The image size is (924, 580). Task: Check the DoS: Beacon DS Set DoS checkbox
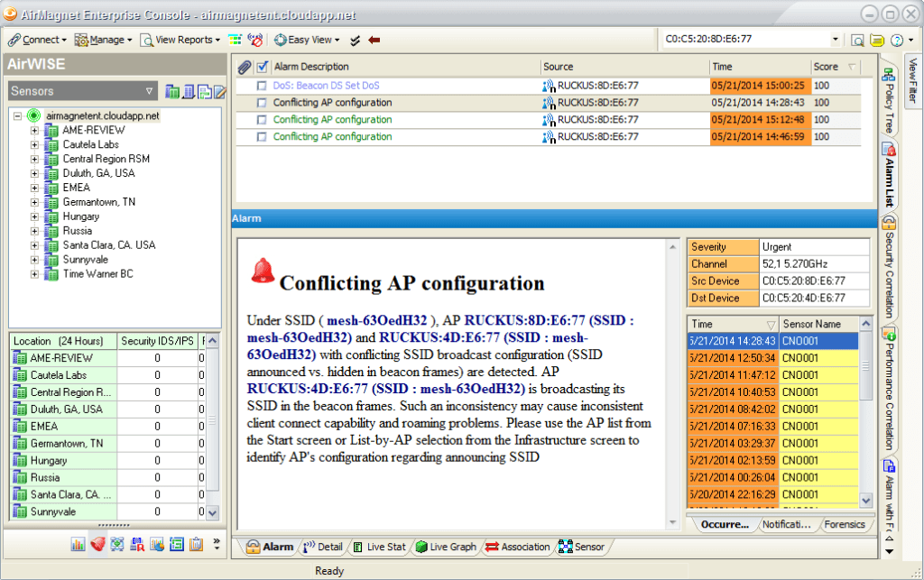(262, 86)
